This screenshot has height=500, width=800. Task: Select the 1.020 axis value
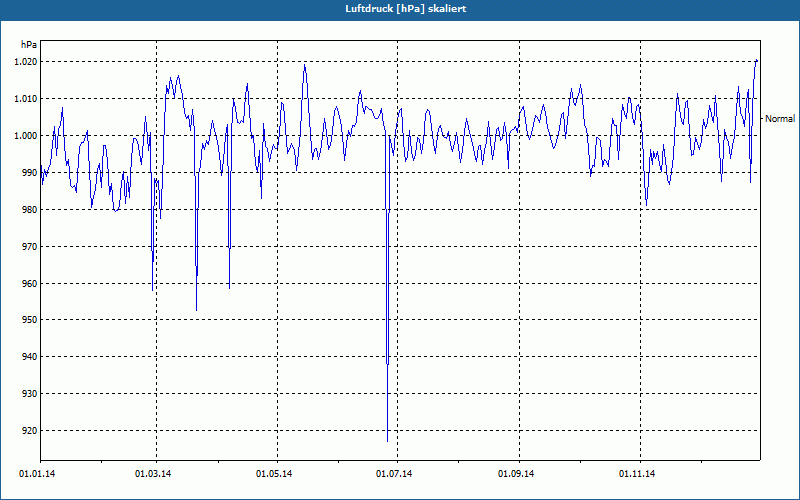(x=26, y=62)
